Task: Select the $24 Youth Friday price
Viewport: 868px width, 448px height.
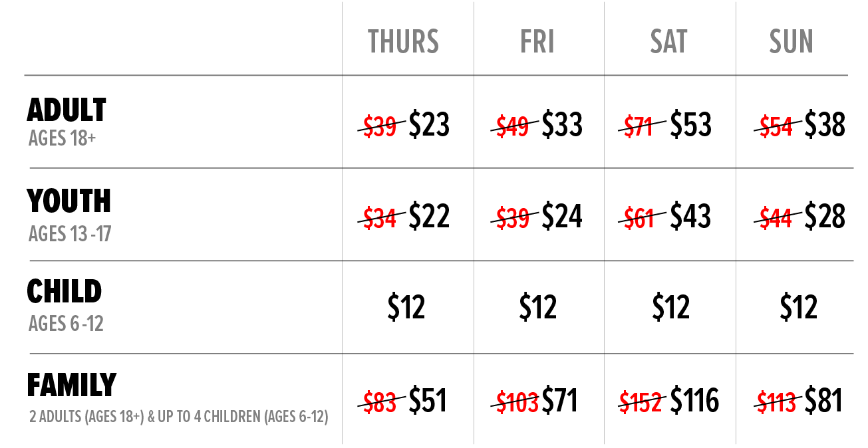Action: [562, 217]
